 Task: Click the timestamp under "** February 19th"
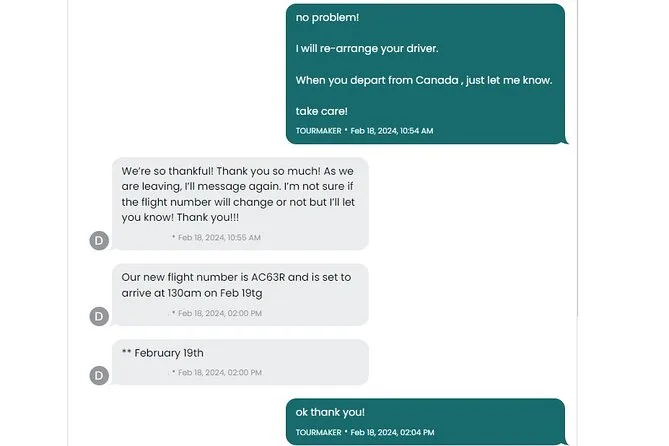pos(220,372)
